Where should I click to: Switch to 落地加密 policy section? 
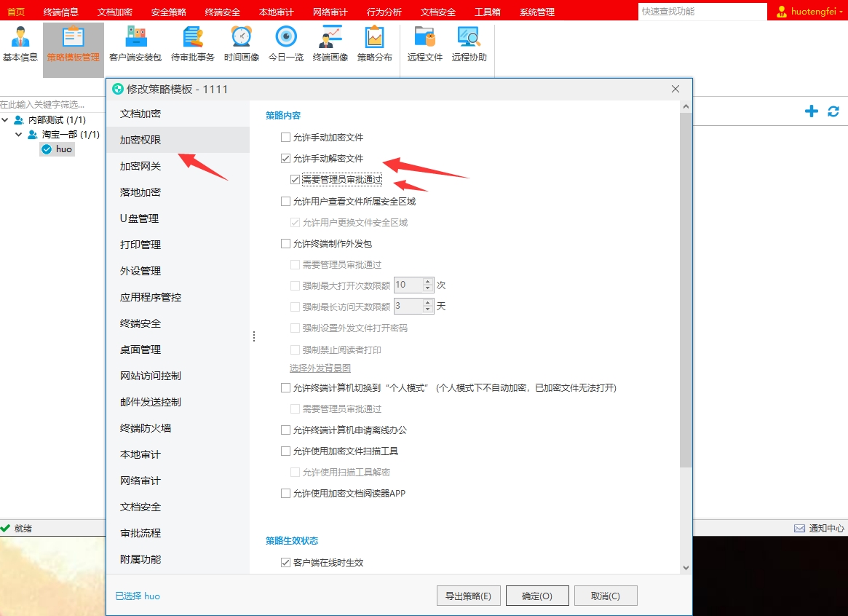(x=178, y=192)
